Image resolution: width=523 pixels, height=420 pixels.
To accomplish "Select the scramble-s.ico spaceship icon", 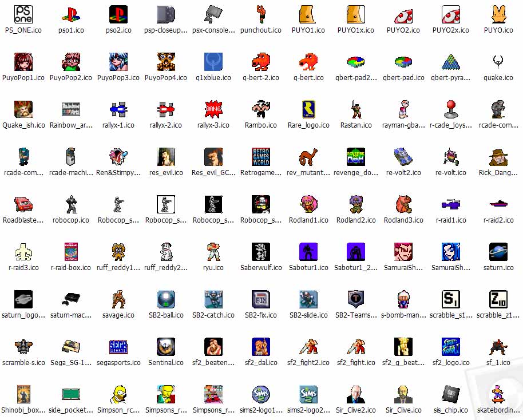I will 23,347.
